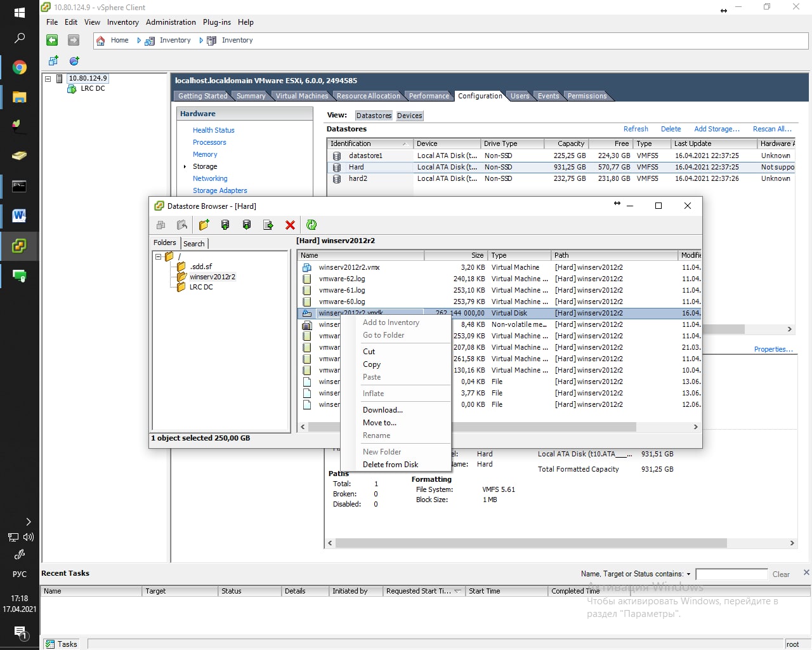
Task: Select the vmware-60.log file row
Action: 499,302
